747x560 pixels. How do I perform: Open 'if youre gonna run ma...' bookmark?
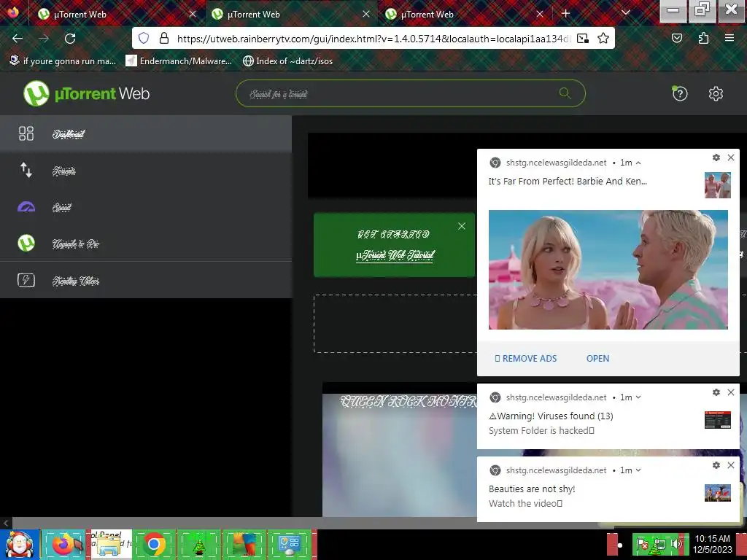tap(63, 61)
